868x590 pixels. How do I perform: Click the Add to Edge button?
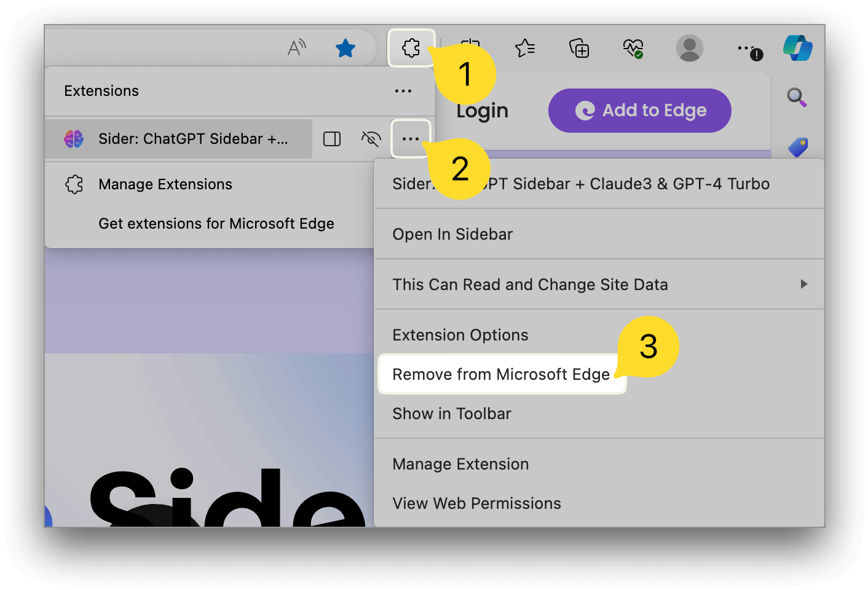coord(639,111)
